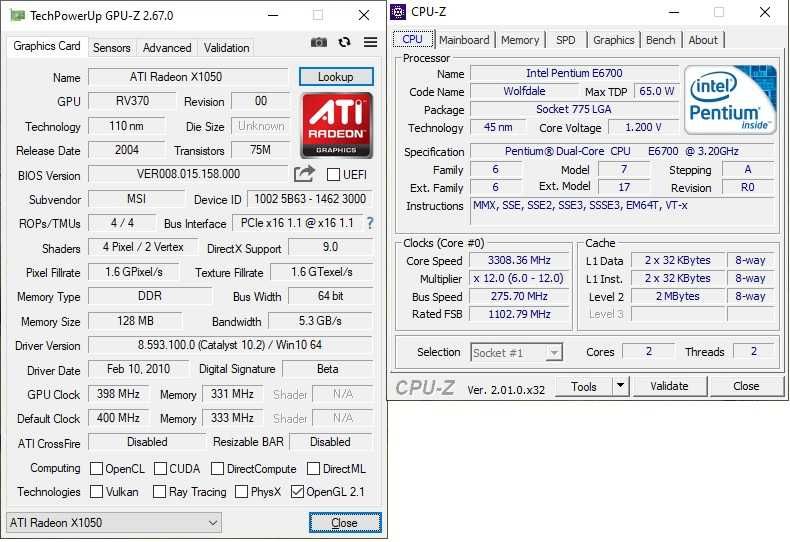Image resolution: width=790 pixels, height=542 pixels.
Task: Toggle the UEFI checkbox
Action: click(333, 175)
